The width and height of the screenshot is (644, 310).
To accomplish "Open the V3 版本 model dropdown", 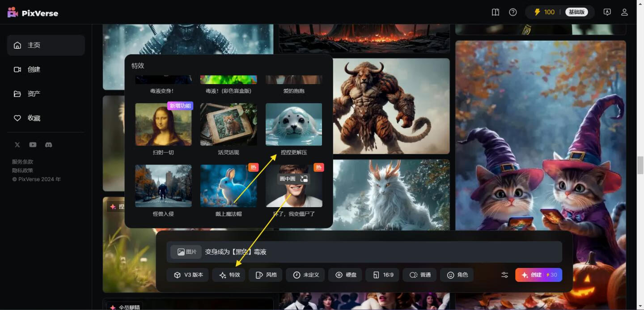I will click(x=188, y=275).
